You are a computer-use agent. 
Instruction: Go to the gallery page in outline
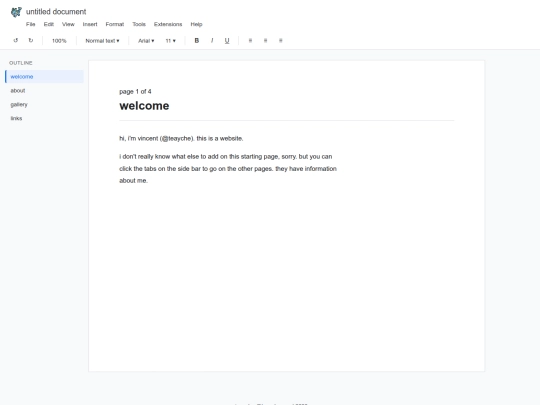point(44,104)
